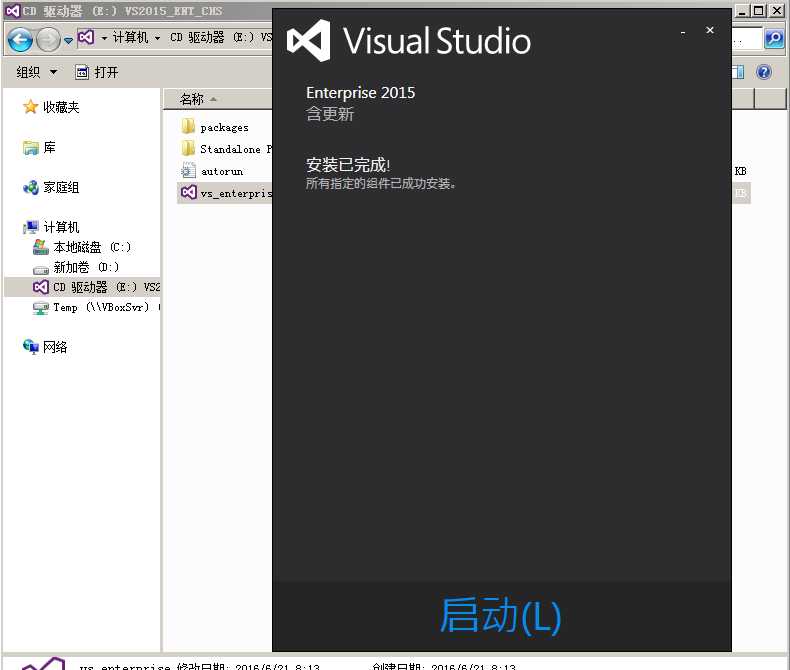The image size is (790, 670).
Task: Close the Visual Studio installer dialog
Action: coord(710,30)
